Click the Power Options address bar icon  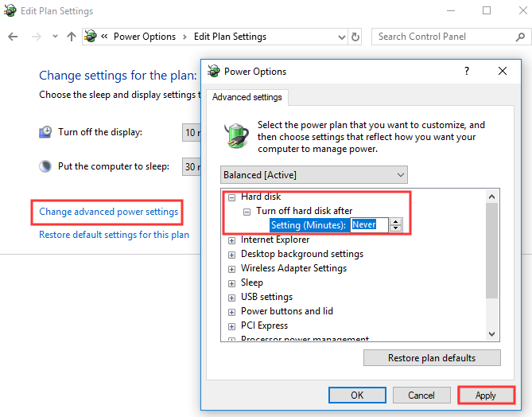click(x=91, y=37)
